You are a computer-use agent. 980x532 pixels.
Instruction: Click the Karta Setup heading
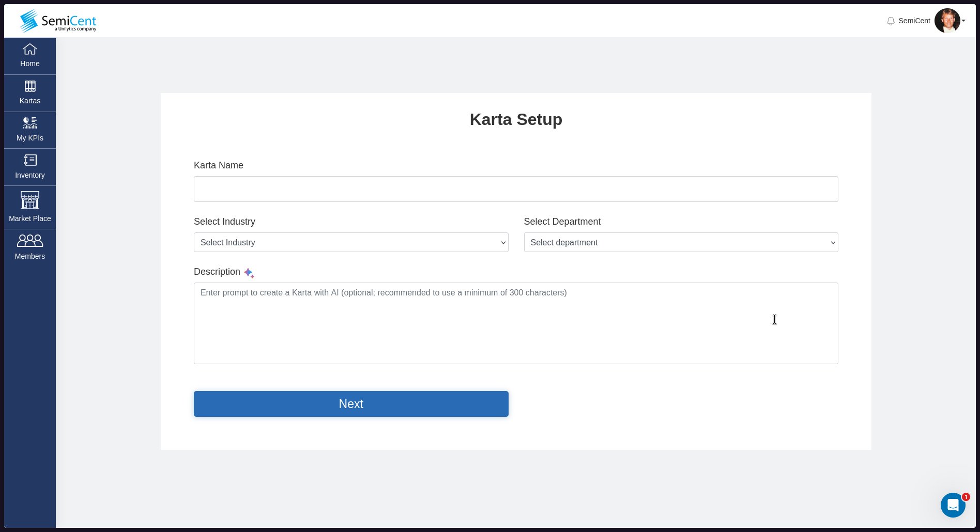pos(515,119)
